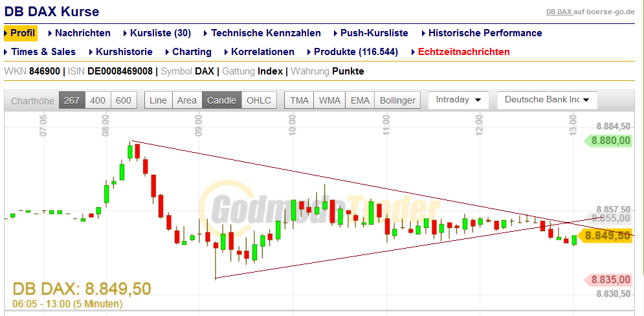The image size is (644, 316).
Task: Click the DB DAX: 8.849,50 chart label
Action: click(82, 288)
